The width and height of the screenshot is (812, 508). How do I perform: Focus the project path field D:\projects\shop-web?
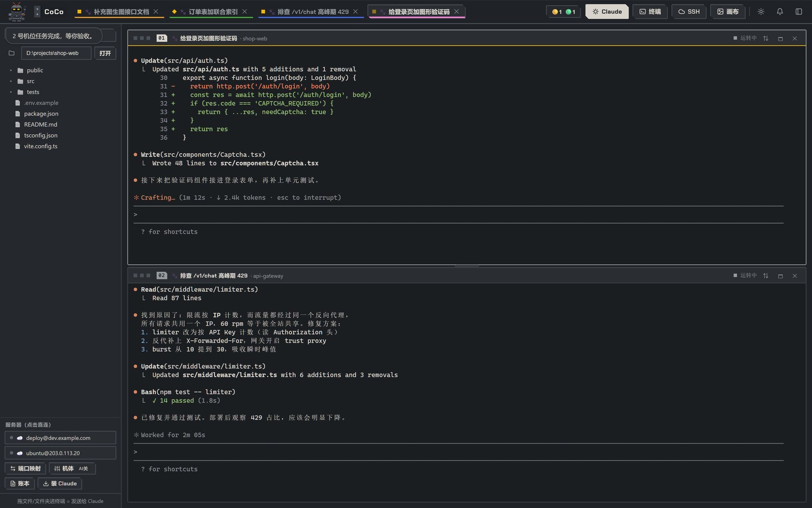click(56, 53)
